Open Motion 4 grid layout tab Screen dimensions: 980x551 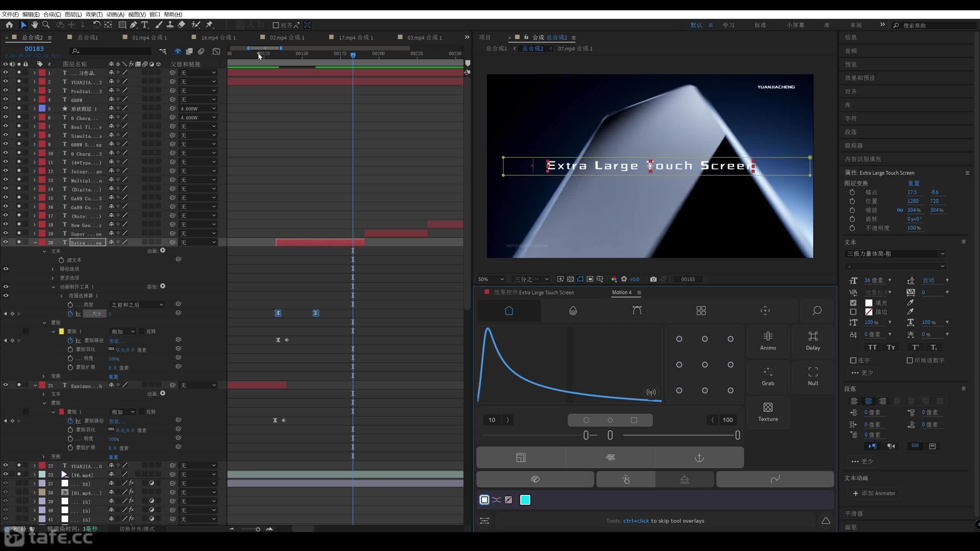[x=701, y=310]
